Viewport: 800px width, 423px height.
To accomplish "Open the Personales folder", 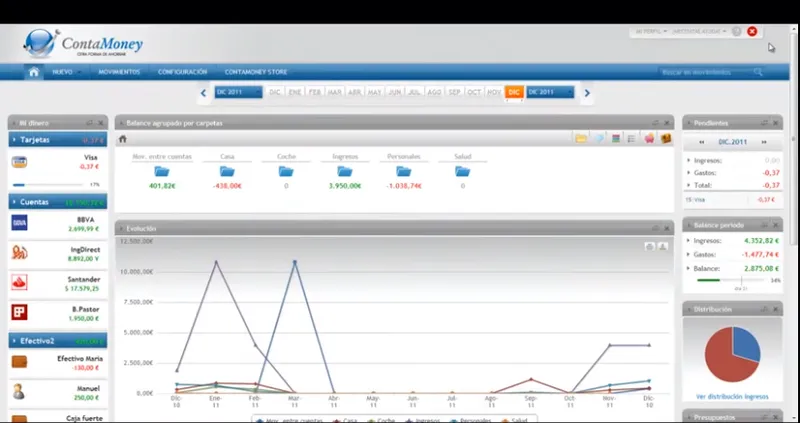I will [x=404, y=171].
